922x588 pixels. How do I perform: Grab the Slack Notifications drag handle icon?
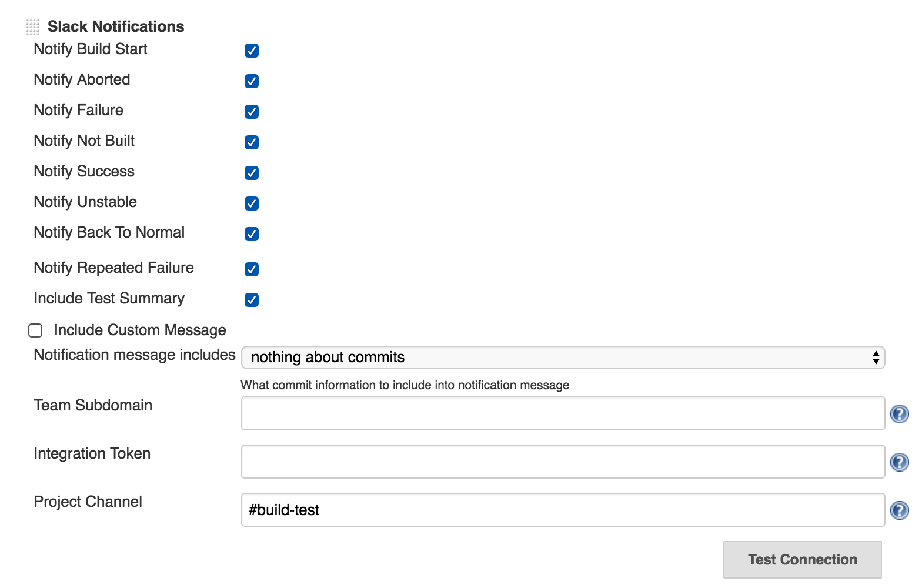(x=32, y=27)
